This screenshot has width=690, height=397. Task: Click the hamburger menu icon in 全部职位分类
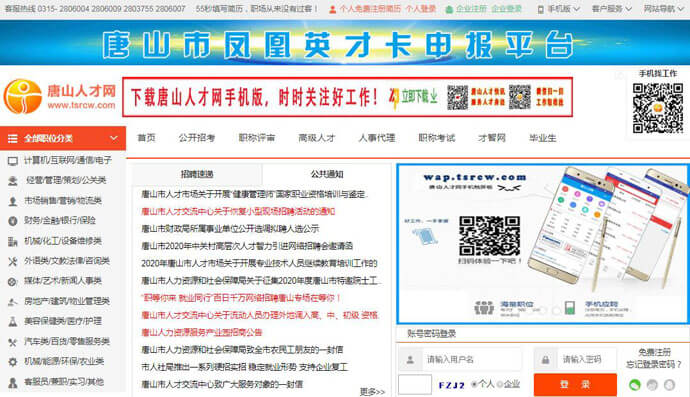click(x=13, y=139)
